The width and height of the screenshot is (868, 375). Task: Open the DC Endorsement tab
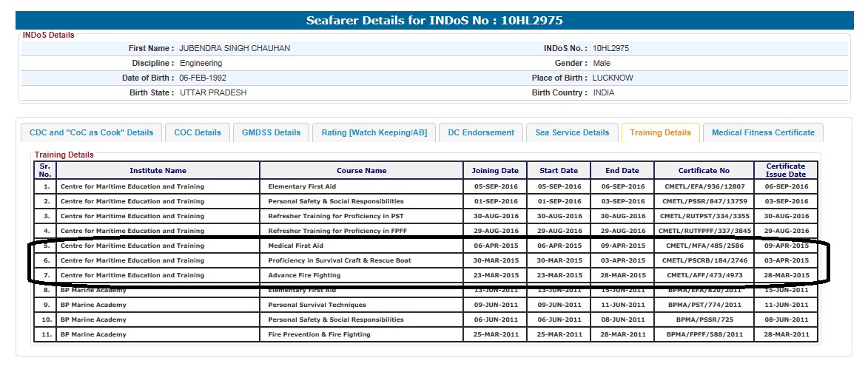481,133
